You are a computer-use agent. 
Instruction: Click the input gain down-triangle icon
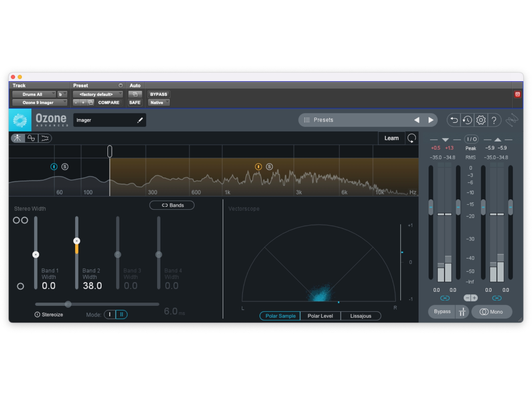pos(446,140)
